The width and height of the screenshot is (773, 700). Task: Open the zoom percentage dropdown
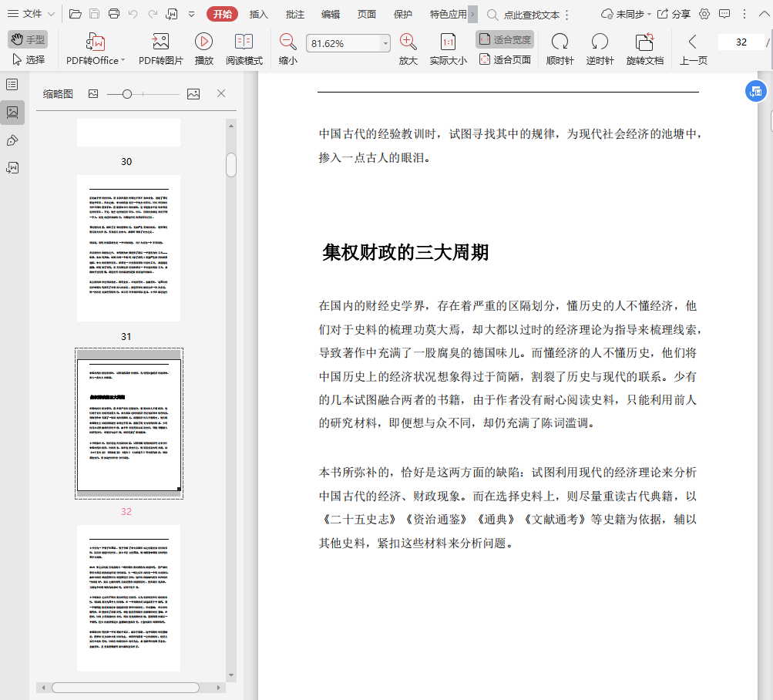pos(385,44)
